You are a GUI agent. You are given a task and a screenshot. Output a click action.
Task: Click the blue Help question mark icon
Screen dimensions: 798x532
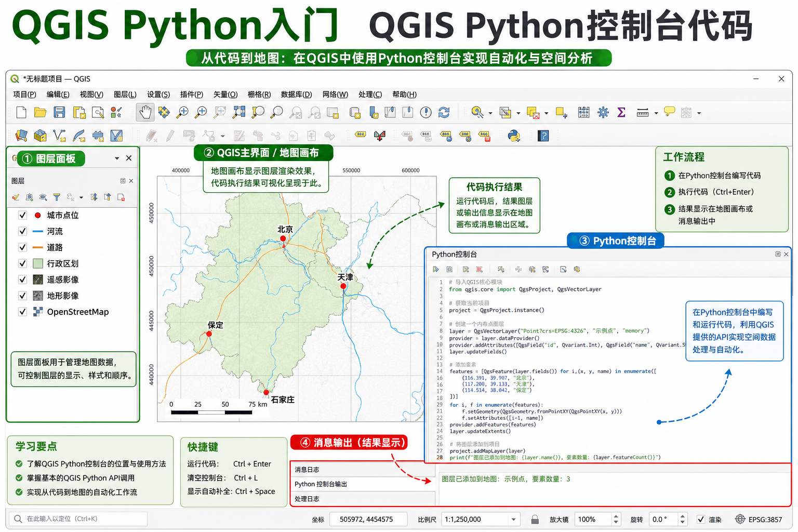543,136
